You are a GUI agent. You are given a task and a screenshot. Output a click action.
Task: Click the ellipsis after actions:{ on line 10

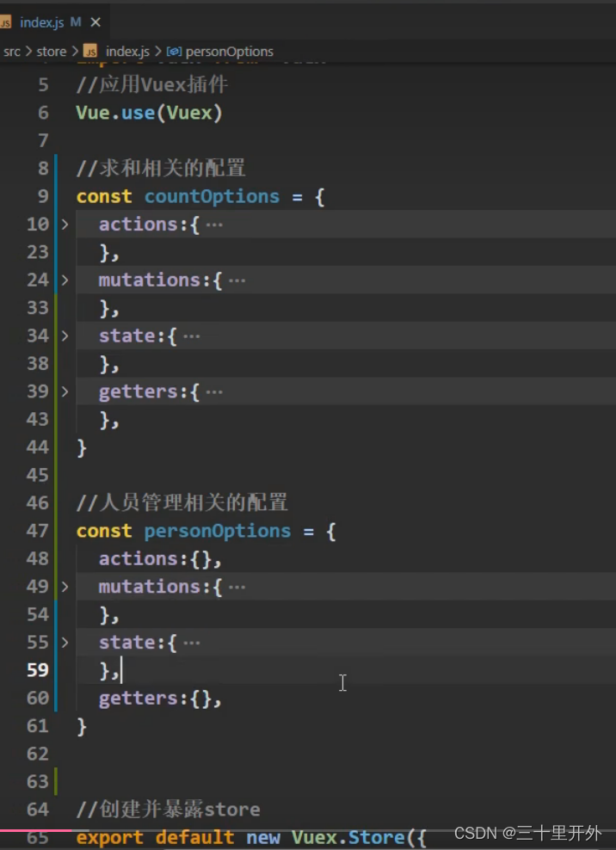(214, 225)
